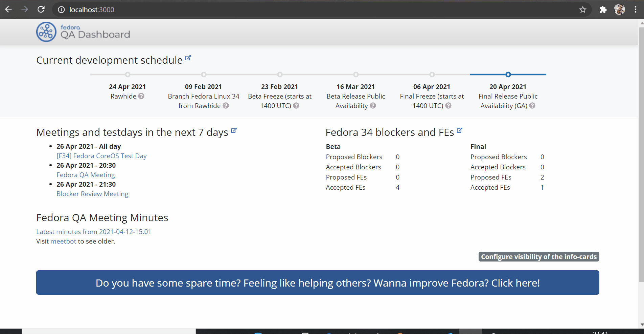644x334 pixels.
Task: Click Configure visibility of the info-cards button
Action: coord(539,257)
